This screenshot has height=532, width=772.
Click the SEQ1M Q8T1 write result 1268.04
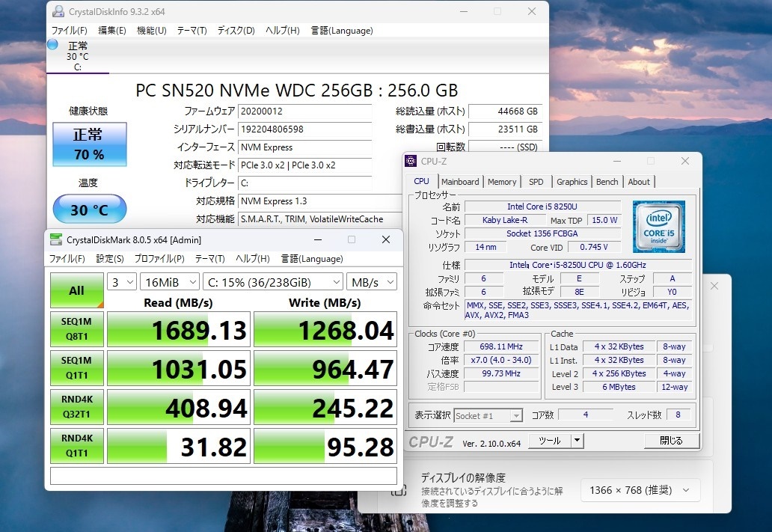[x=325, y=329]
